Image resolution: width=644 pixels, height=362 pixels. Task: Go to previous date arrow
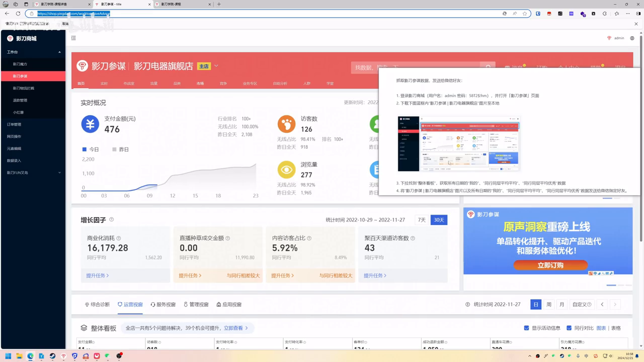coord(602,304)
